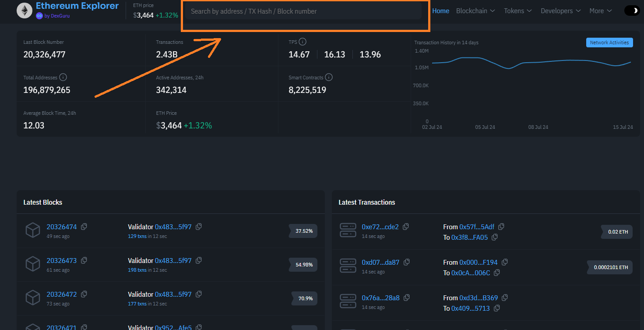The height and width of the screenshot is (330, 644).
Task: View 198 txns link in block 20326473
Action: click(x=137, y=270)
